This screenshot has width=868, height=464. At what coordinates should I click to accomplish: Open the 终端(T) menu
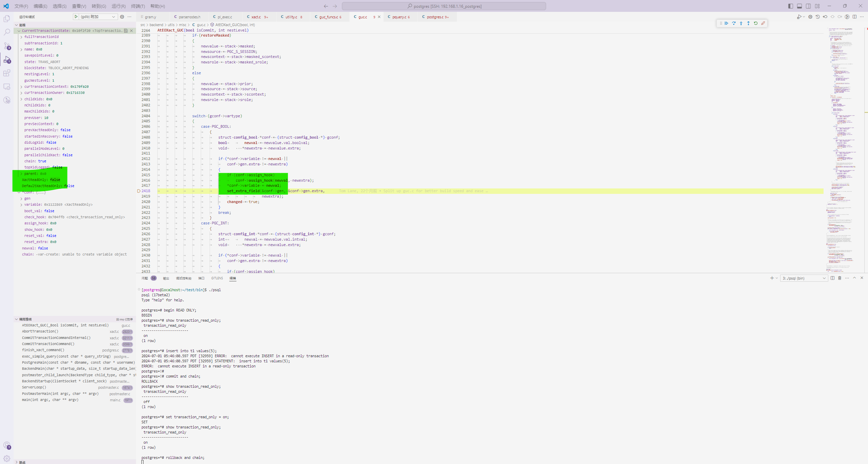coord(138,6)
